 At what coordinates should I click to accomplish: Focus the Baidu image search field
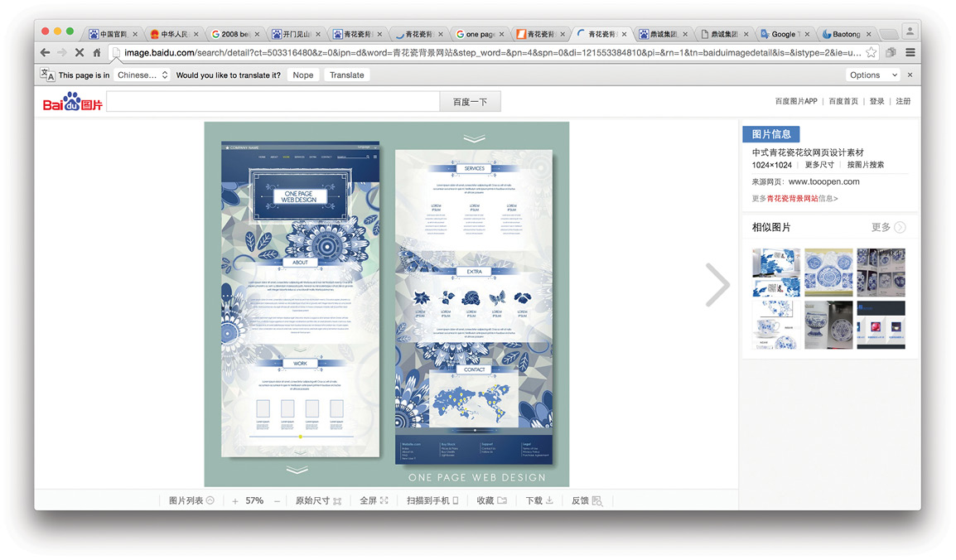click(x=273, y=102)
